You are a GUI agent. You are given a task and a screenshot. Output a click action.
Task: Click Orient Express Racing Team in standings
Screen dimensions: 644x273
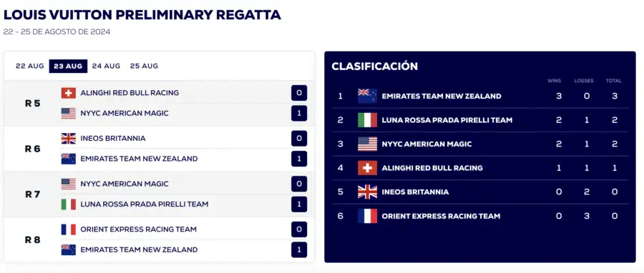(x=441, y=216)
